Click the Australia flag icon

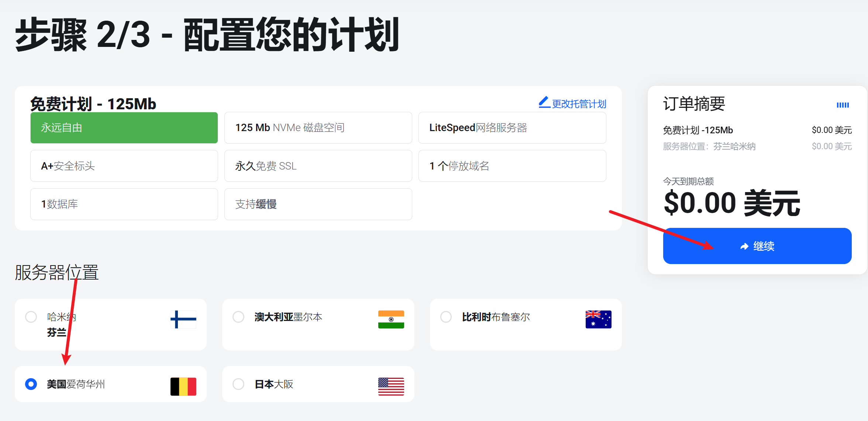tap(598, 319)
